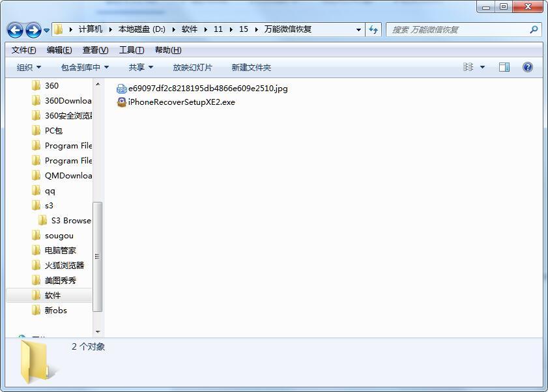This screenshot has width=548, height=392.
Task: Open the 包含到库中 dropdown
Action: point(85,68)
